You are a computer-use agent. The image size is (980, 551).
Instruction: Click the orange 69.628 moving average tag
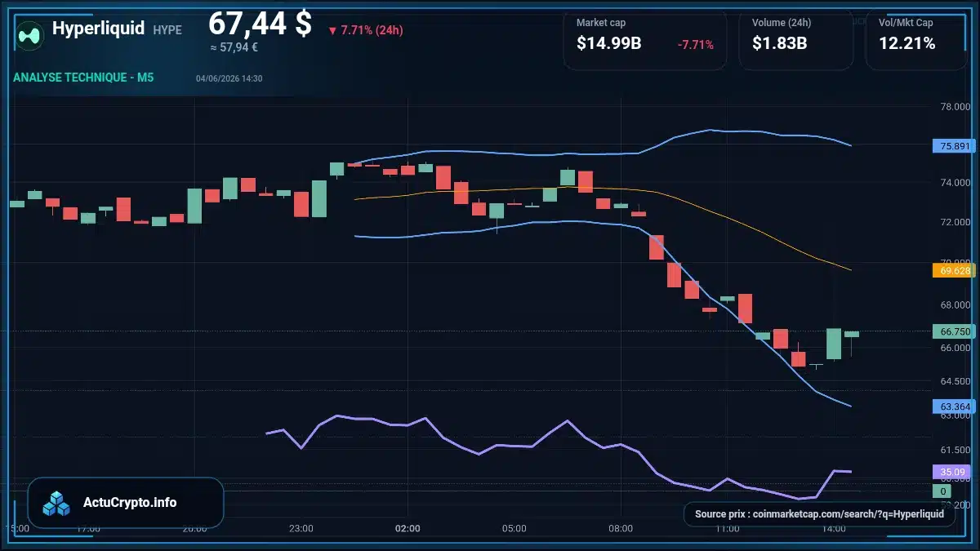pyautogui.click(x=953, y=270)
